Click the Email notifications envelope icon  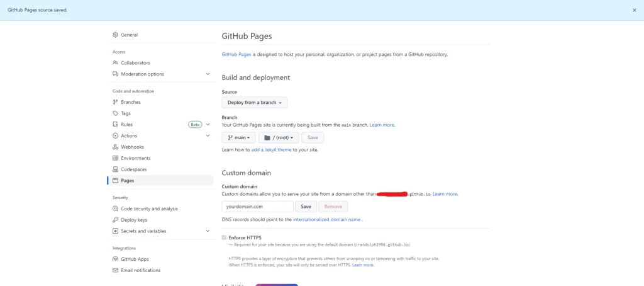pyautogui.click(x=115, y=270)
